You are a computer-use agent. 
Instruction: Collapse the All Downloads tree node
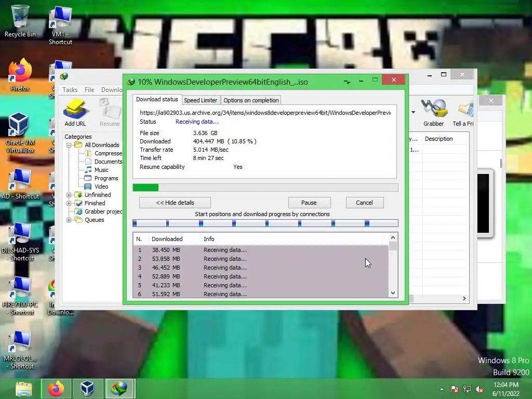click(x=69, y=145)
